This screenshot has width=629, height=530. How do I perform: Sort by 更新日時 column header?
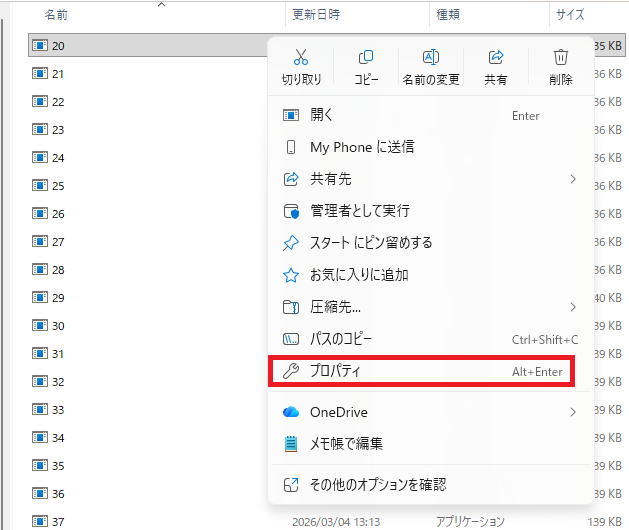[x=316, y=15]
